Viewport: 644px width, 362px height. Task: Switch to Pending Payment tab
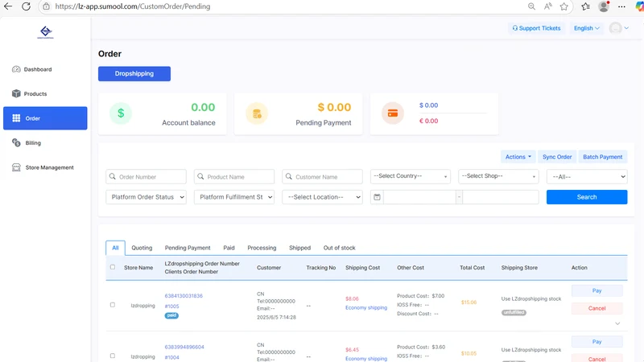[x=188, y=248]
